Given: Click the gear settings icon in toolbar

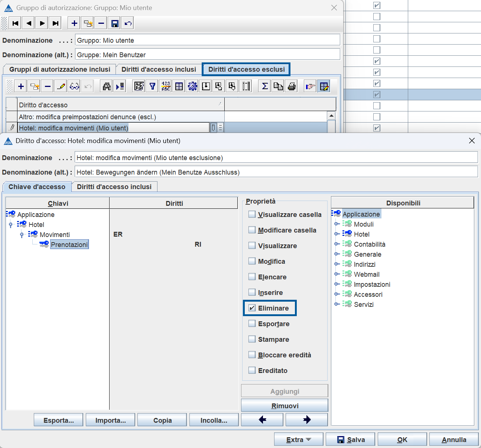Looking at the screenshot, I should [x=192, y=87].
